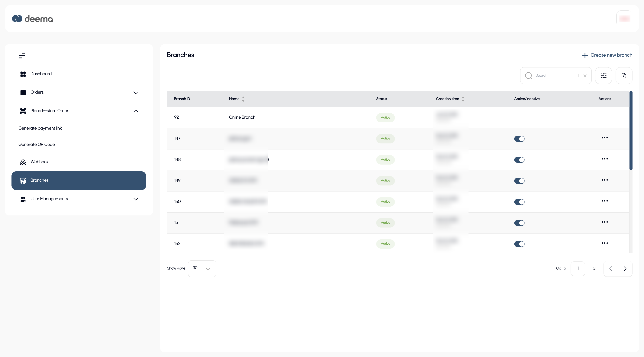The height and width of the screenshot is (357, 644).
Task: Collapse the sidebar with the hamburger icon
Action: coord(22,56)
